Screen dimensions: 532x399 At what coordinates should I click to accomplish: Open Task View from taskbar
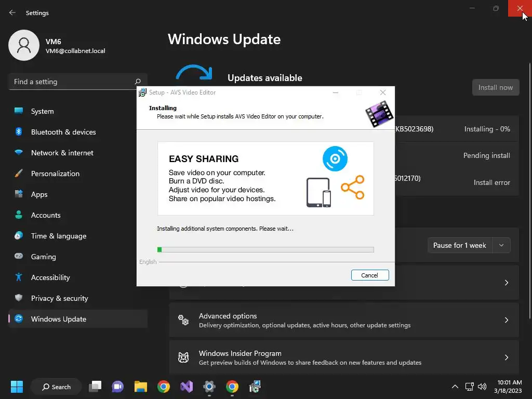point(95,387)
